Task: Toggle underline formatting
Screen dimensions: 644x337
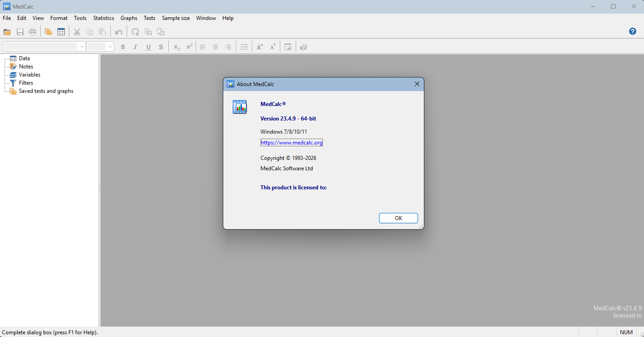Action: point(148,47)
